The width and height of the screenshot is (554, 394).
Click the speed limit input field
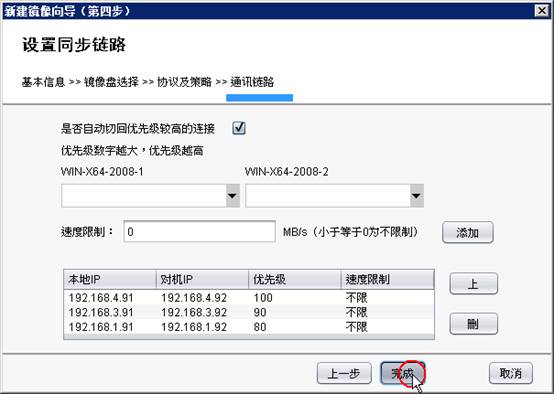[x=199, y=232]
